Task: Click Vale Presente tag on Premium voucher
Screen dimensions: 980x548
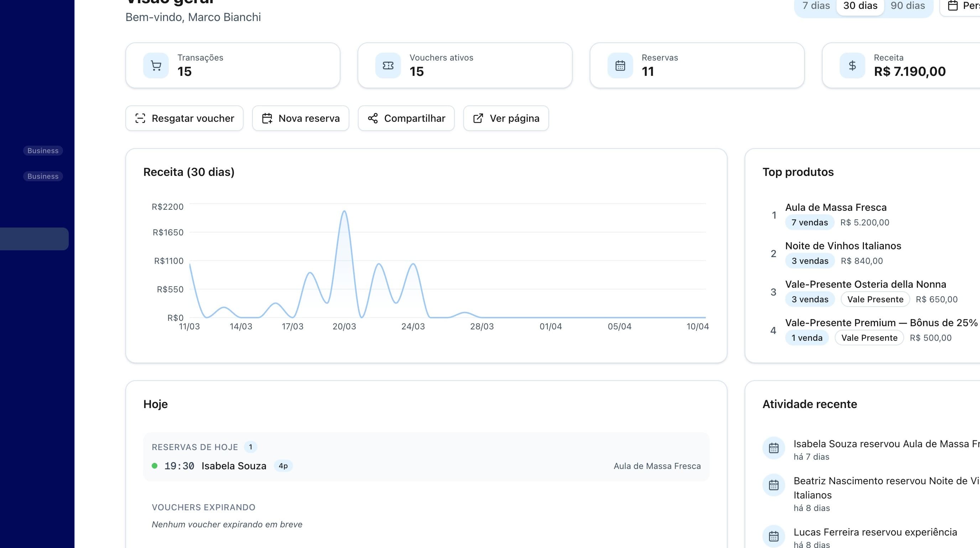Action: [869, 338]
